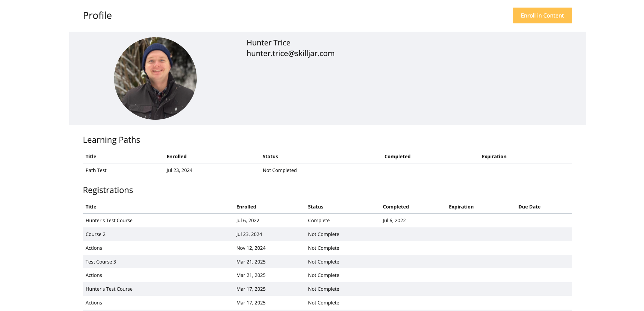Click the Jul 6, 2022 enrolled date cell

[x=248, y=221]
